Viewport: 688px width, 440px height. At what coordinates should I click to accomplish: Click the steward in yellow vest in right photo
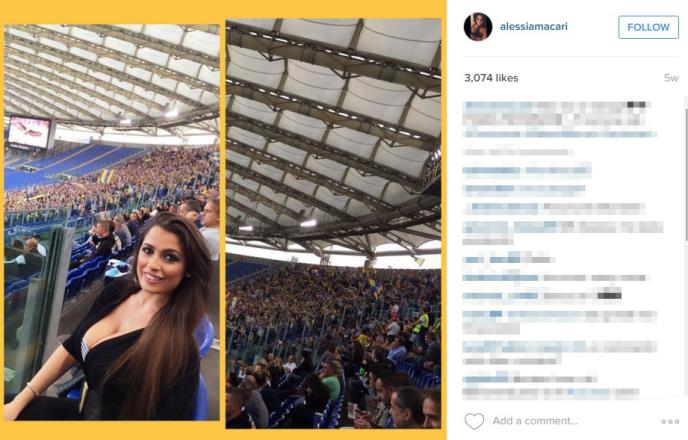coord(422,323)
